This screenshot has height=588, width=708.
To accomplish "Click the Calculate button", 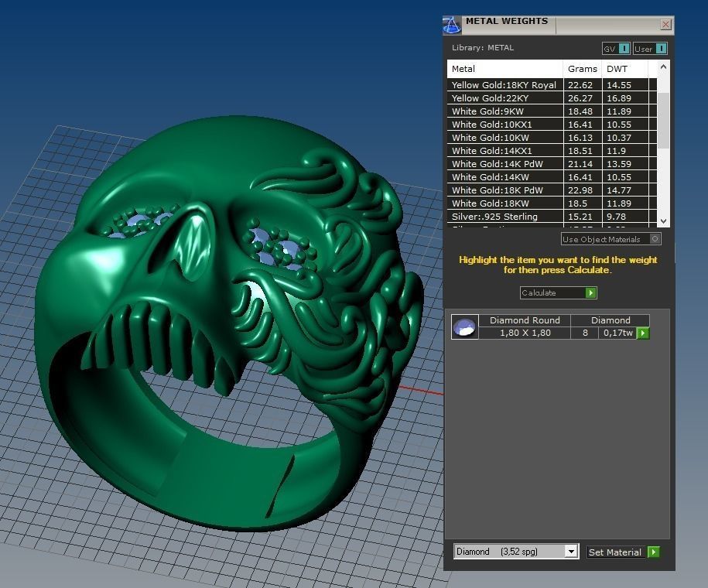I will (558, 292).
